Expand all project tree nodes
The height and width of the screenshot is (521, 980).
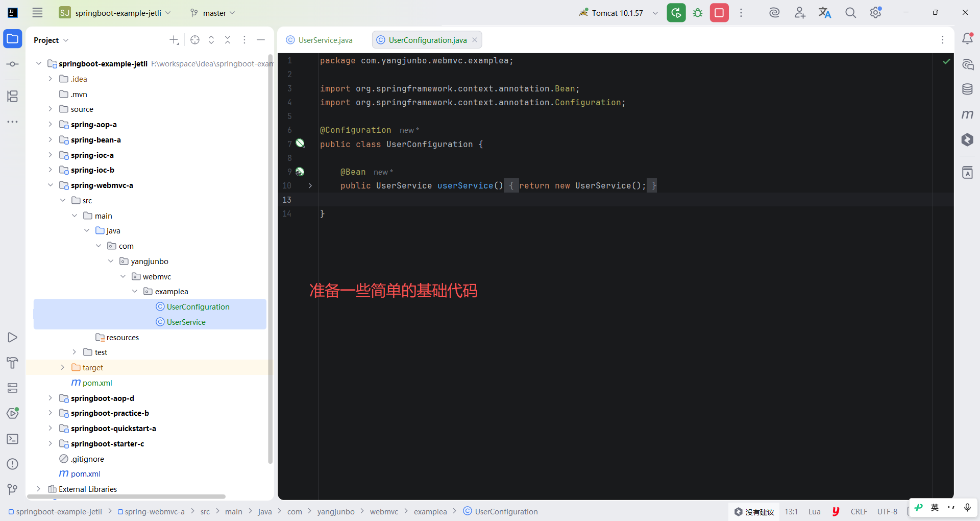click(x=211, y=40)
